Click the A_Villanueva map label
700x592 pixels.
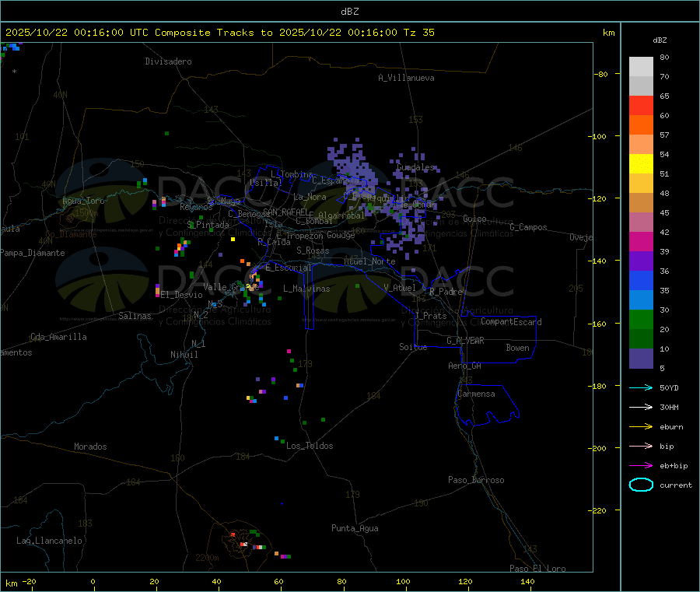coord(406,78)
